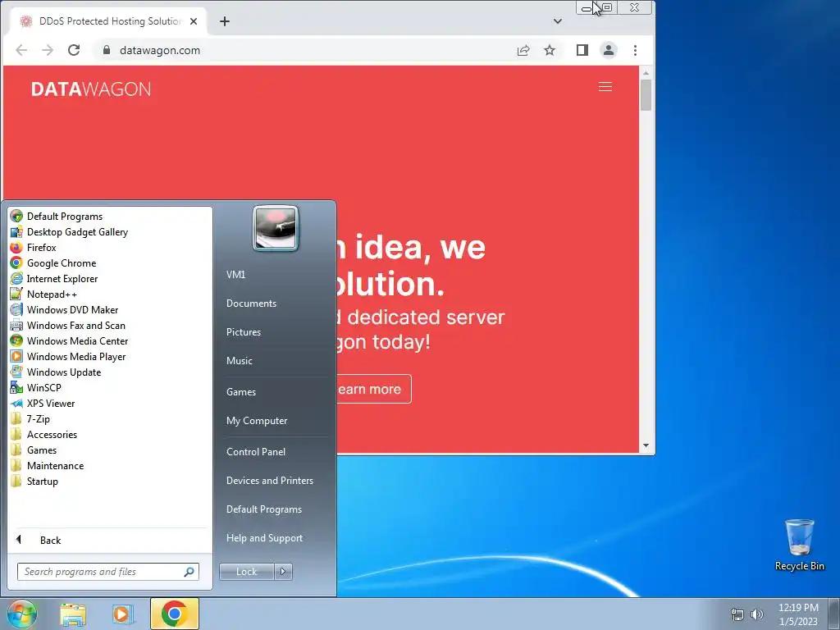Screen dimensions: 840x630
Task: Bookmark this page with star icon
Action: (550, 50)
